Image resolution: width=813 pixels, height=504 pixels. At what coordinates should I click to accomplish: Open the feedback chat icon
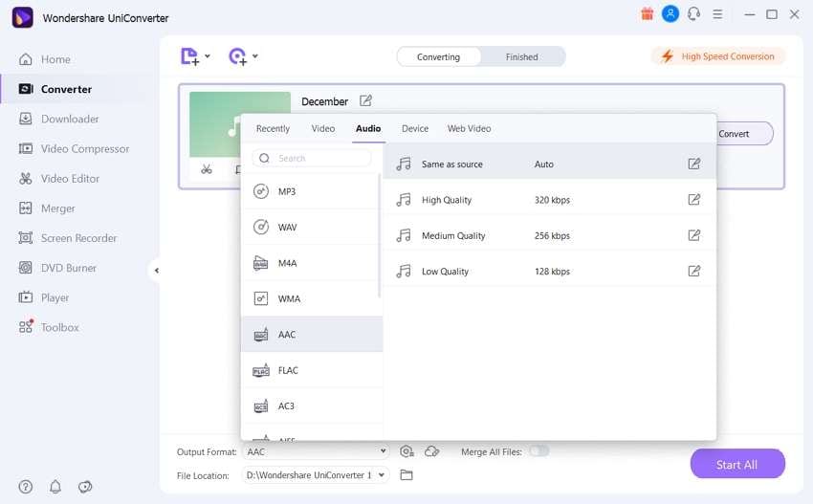pos(85,487)
